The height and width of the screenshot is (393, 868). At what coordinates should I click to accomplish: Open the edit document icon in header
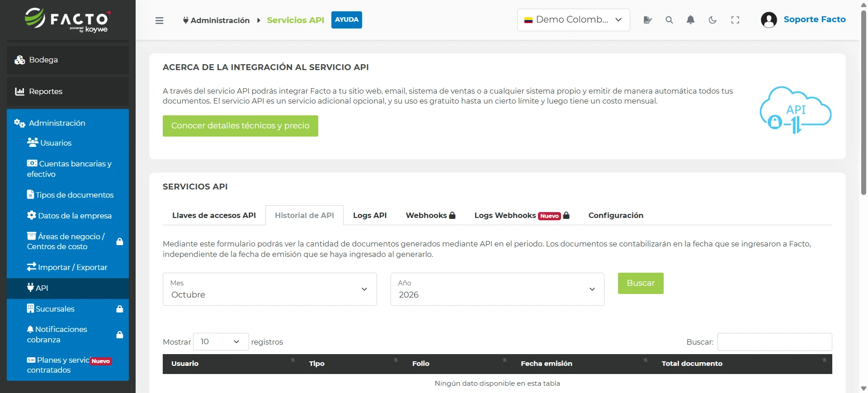coord(647,20)
